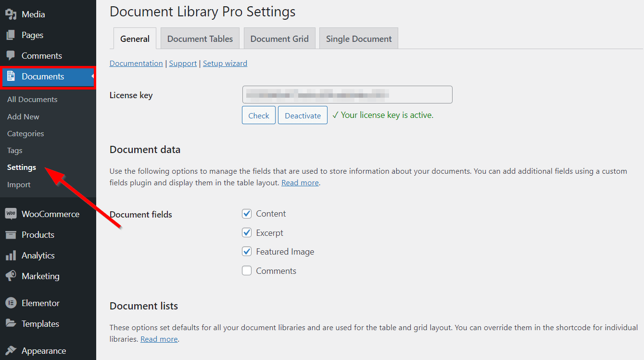Viewport: 644px width, 360px height.
Task: Open Appearance via the paintbrush icon
Action: (x=11, y=350)
